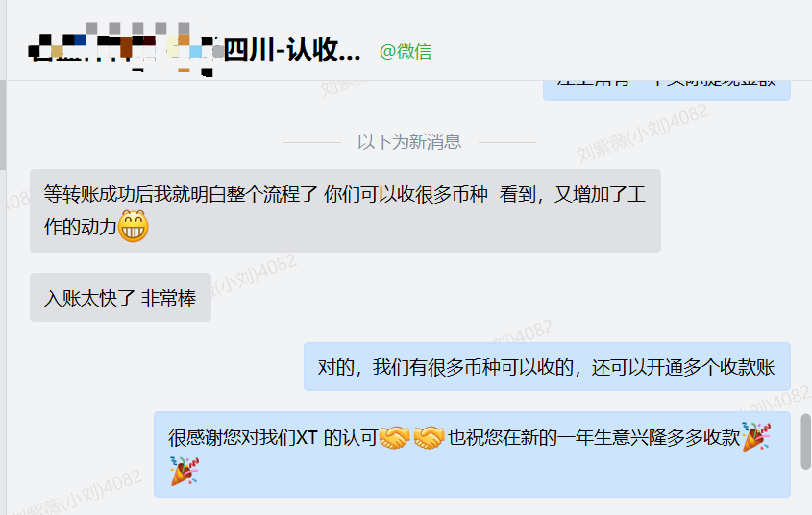The image size is (812, 515).
Task: Click the partially hidden top blue message
Action: tap(667, 89)
